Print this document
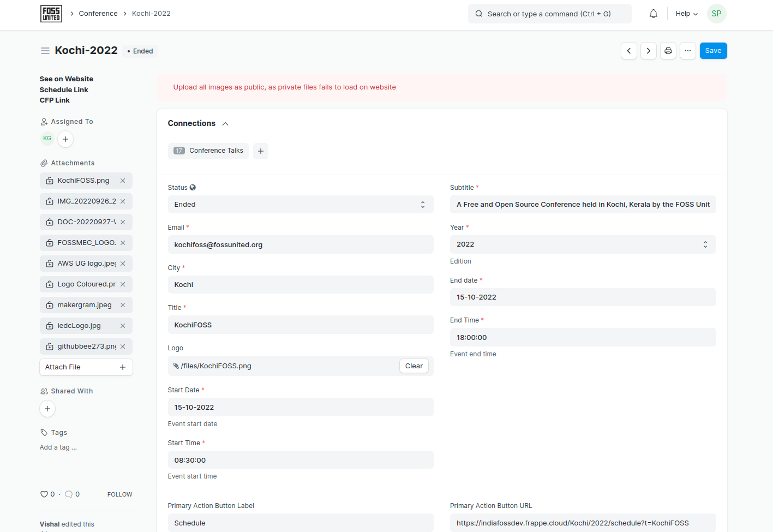773x532 pixels. (x=668, y=51)
